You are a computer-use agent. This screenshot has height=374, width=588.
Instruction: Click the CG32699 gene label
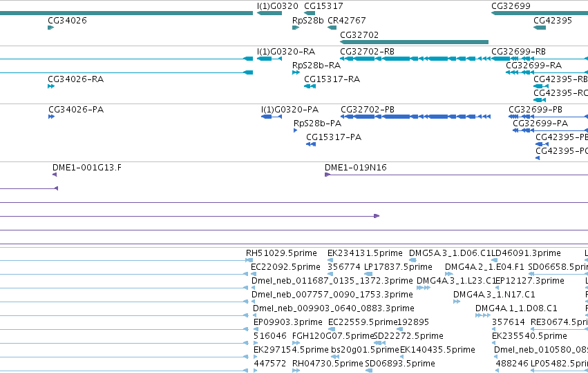click(511, 6)
